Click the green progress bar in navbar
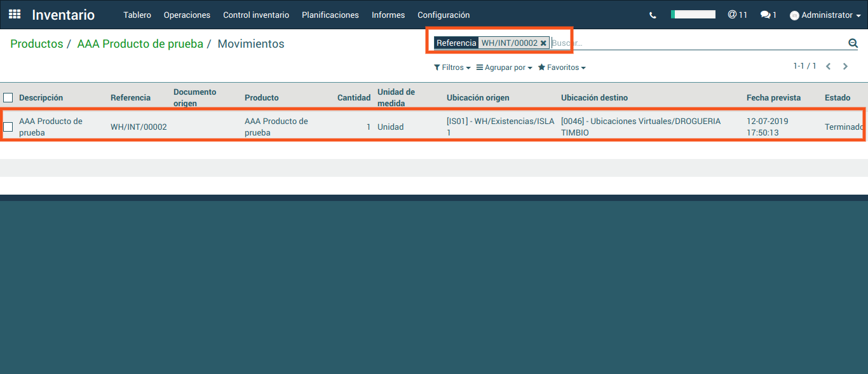Viewport: 868px width, 374px height. coord(693,14)
